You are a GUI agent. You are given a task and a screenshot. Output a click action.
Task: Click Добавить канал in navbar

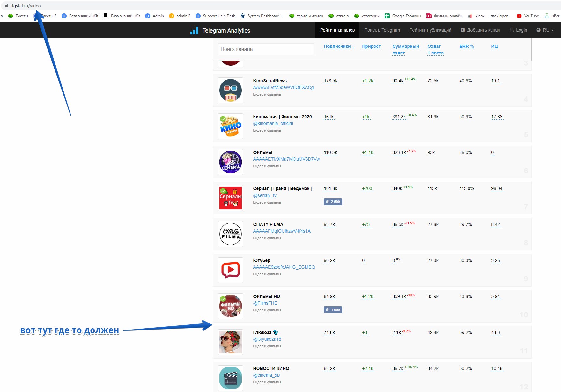tap(480, 30)
